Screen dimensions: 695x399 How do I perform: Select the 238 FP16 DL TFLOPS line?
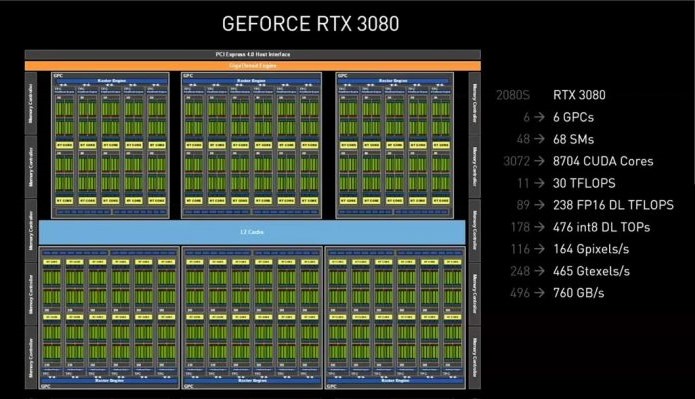click(613, 205)
